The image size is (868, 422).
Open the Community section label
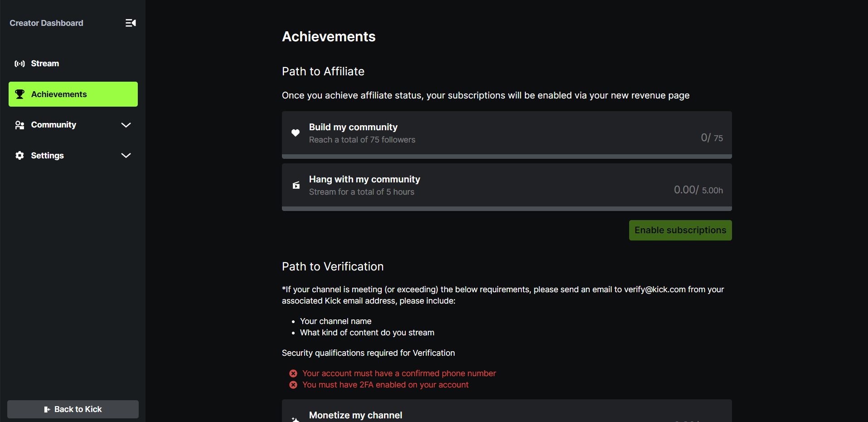53,125
